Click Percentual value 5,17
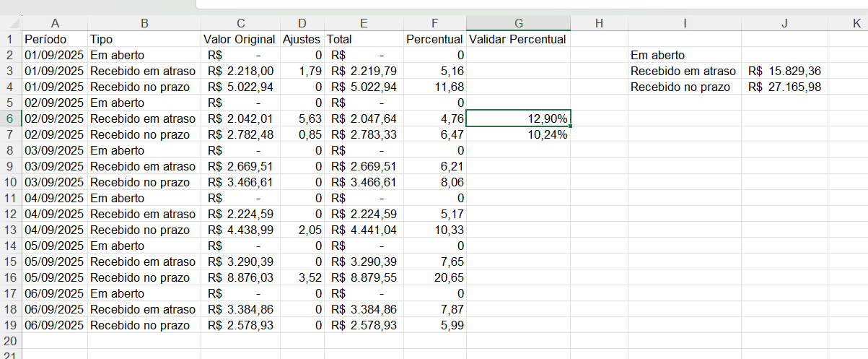Screen dimensions: 868x359 pyautogui.click(x=435, y=214)
